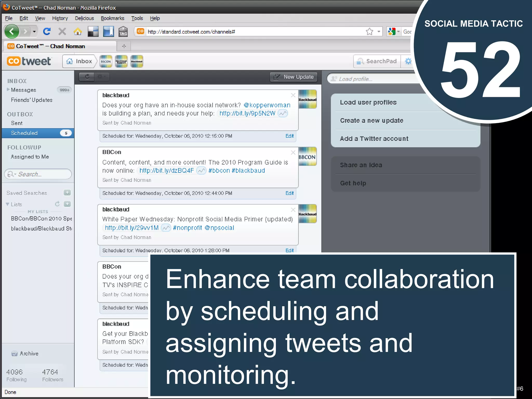Open the Tools menu
Viewport: 532px width, 399px height.
coord(137,18)
